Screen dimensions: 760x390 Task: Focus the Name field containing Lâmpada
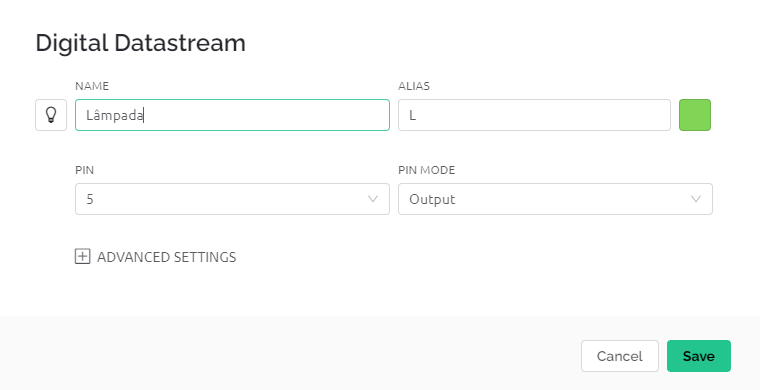point(232,115)
